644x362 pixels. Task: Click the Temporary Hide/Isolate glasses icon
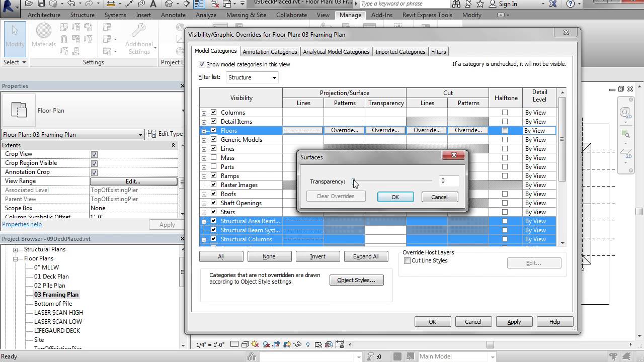[298, 344]
